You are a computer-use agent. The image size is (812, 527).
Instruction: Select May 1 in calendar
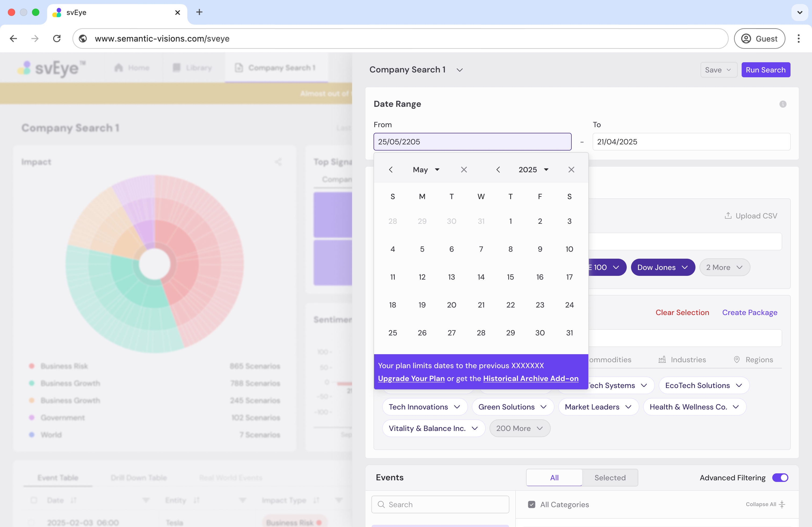coord(510,221)
